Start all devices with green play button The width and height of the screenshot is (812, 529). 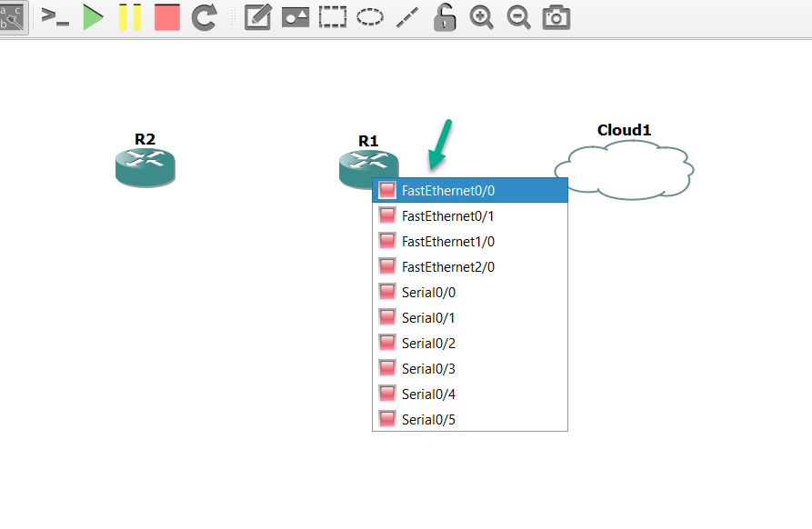(x=93, y=17)
